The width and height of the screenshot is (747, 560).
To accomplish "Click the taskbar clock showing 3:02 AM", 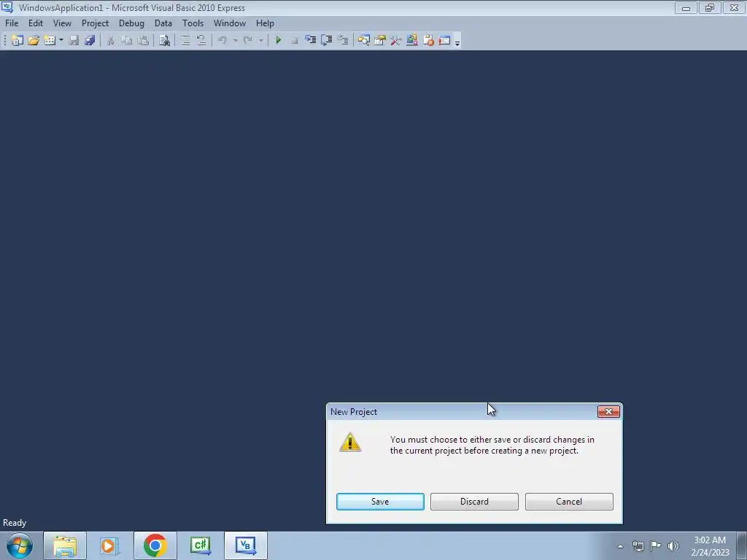I will coord(711,546).
